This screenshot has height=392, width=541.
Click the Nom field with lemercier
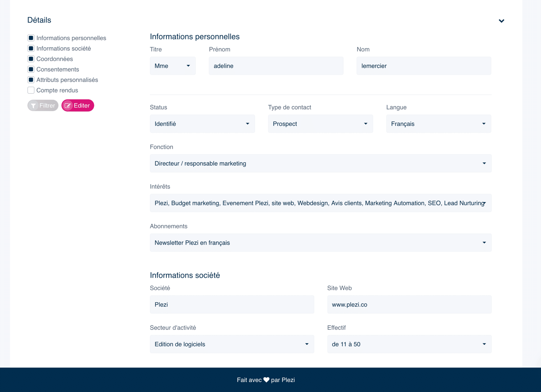tap(424, 66)
